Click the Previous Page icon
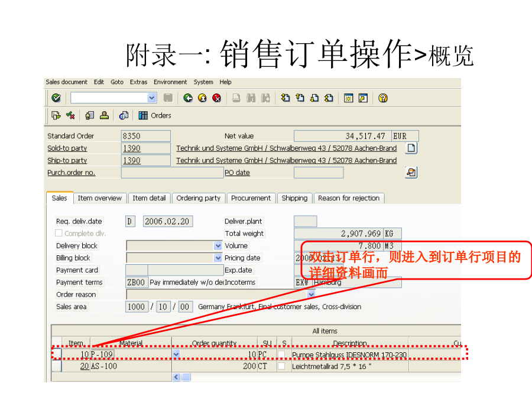Screen dimensions: 532x399 [x=300, y=98]
